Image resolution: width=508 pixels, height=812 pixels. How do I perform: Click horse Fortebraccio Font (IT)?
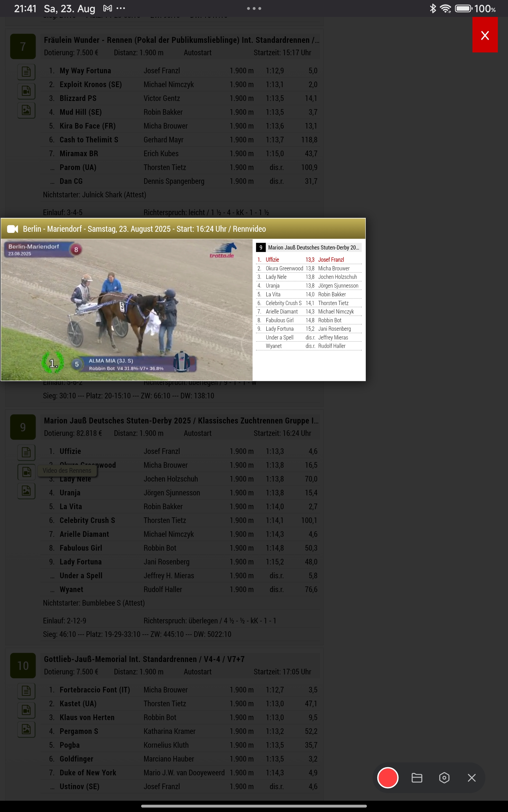click(x=95, y=690)
